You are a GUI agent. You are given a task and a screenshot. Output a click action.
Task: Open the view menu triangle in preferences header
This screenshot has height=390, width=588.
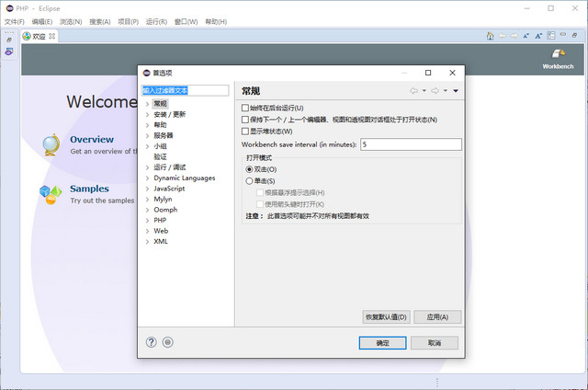(x=456, y=91)
